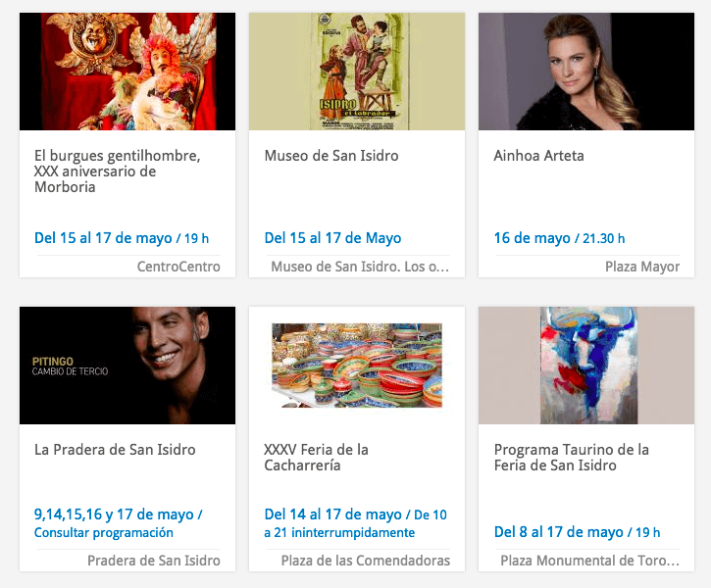
Task: Open the Pitingo Cambio de Tercio image
Action: click(127, 366)
